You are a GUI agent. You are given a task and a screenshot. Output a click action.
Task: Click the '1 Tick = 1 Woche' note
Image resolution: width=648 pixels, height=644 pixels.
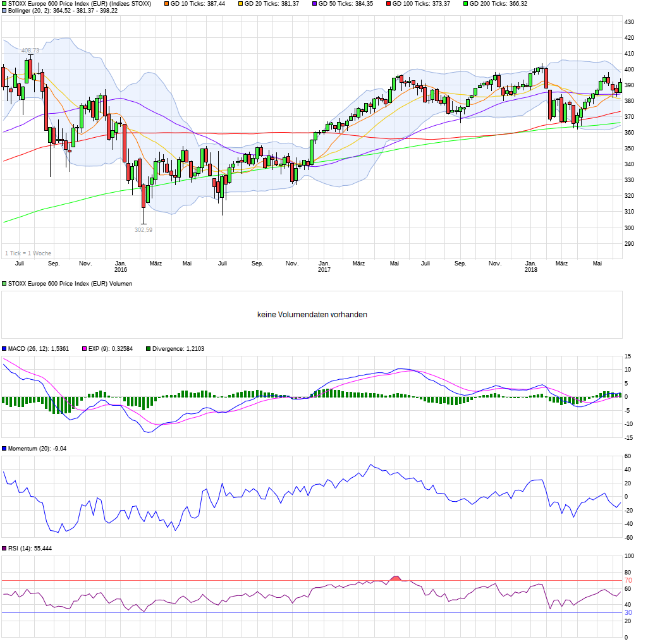(28, 253)
